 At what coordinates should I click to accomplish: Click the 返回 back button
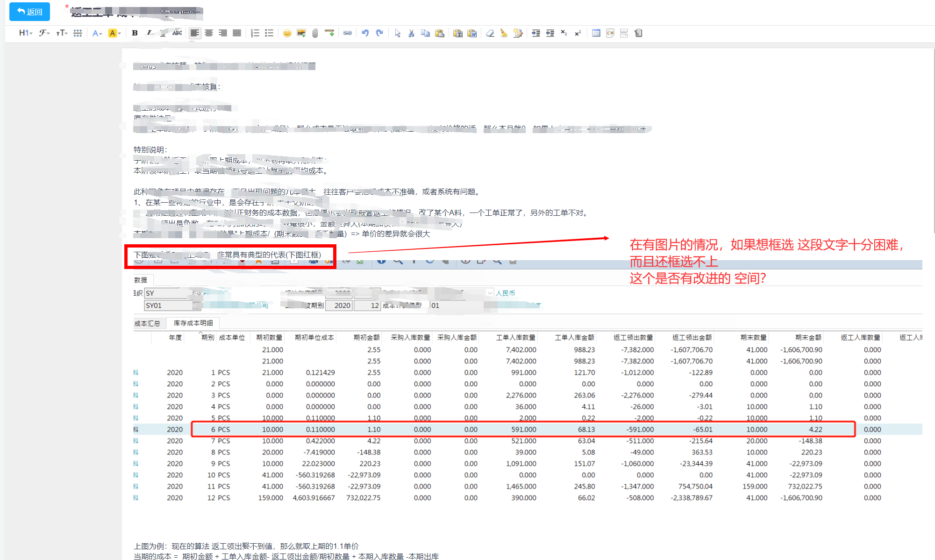coord(29,12)
